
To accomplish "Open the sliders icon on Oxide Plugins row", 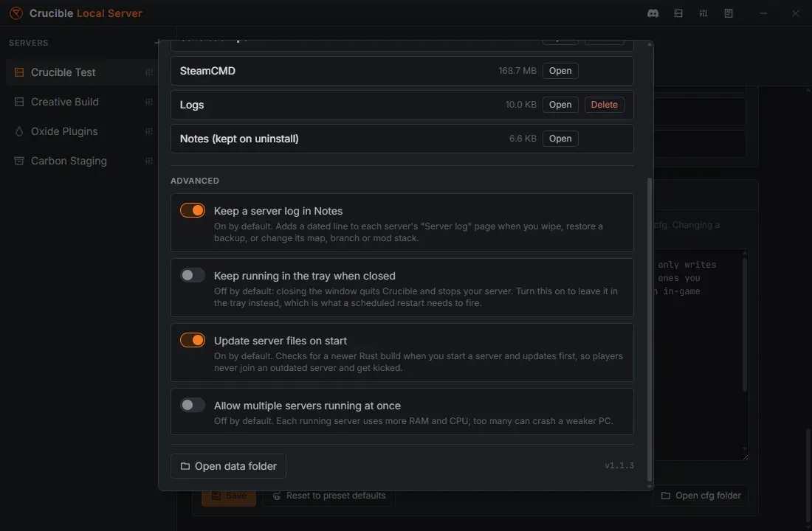I will coord(149,131).
